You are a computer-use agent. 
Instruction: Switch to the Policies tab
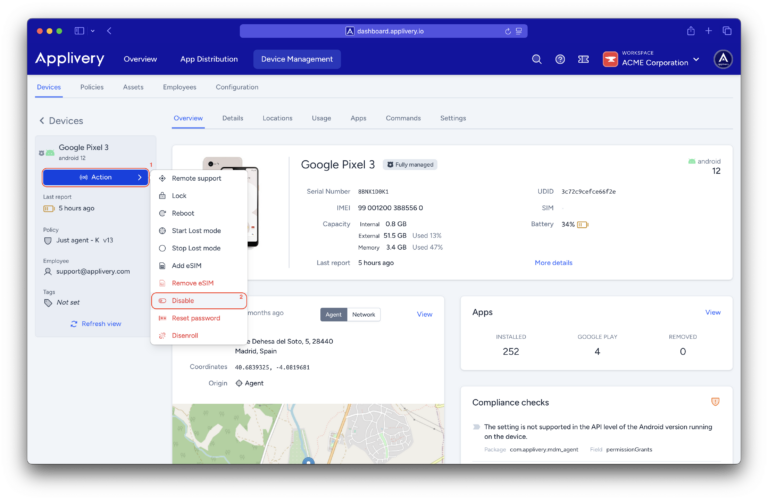tap(92, 87)
